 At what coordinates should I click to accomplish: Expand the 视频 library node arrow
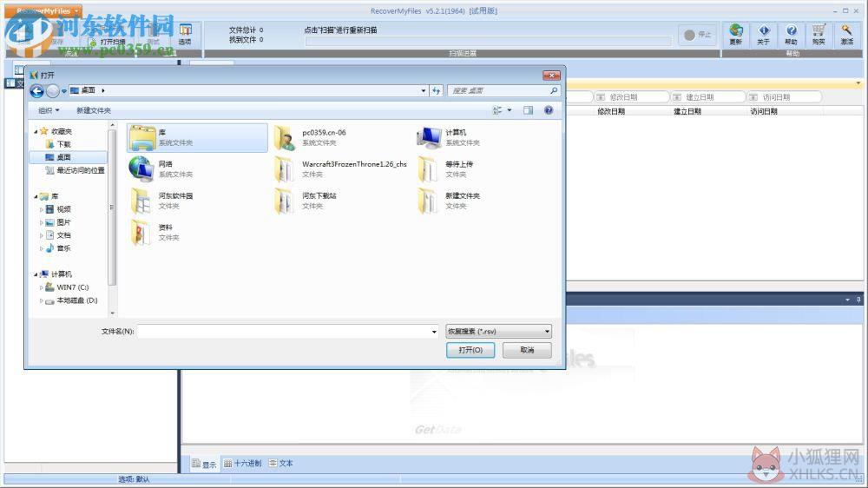[41, 209]
